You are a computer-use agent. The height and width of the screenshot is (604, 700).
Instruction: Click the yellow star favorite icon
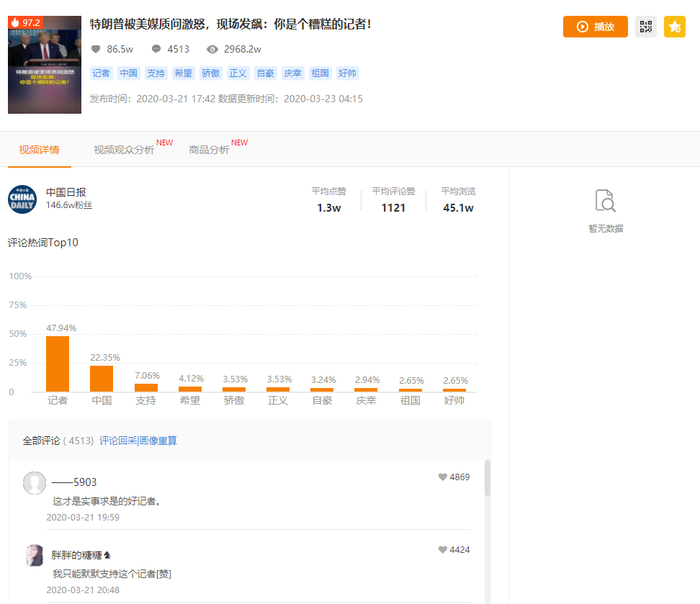tap(675, 27)
